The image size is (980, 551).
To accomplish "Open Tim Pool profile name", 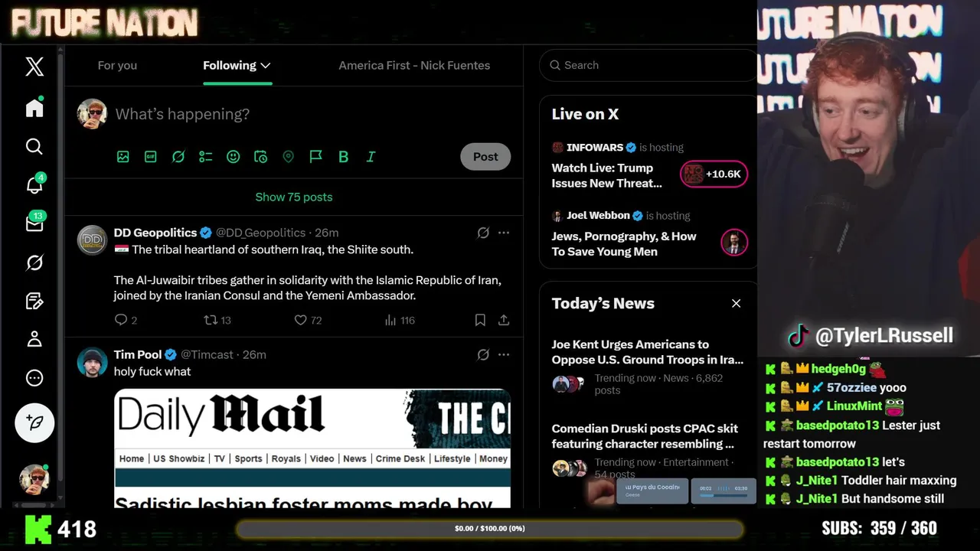I will pos(138,354).
